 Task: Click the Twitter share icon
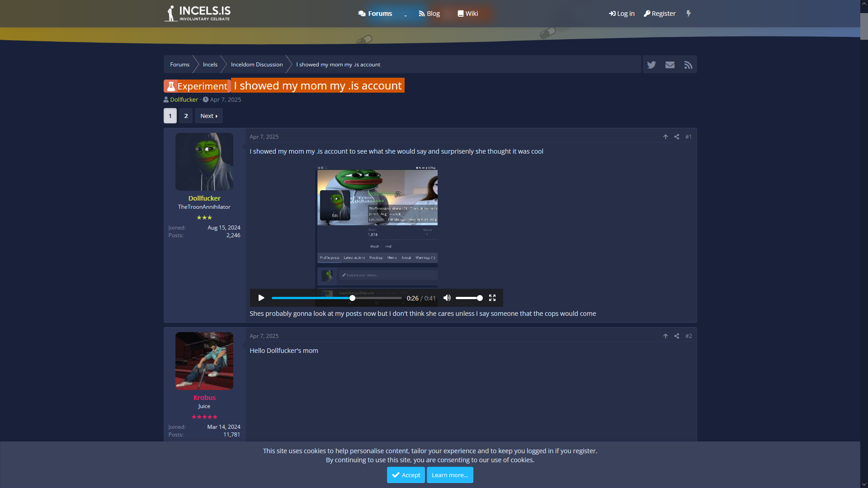pyautogui.click(x=651, y=65)
